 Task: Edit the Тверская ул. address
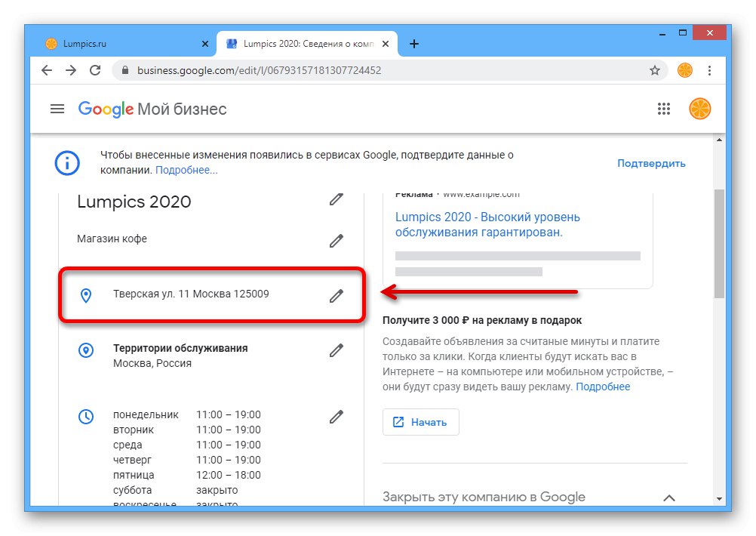pyautogui.click(x=337, y=296)
